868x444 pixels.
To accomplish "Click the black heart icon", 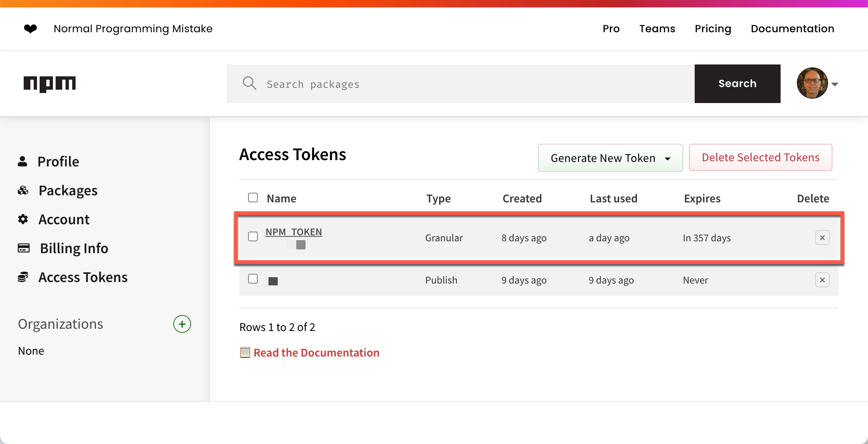I will coord(30,29).
